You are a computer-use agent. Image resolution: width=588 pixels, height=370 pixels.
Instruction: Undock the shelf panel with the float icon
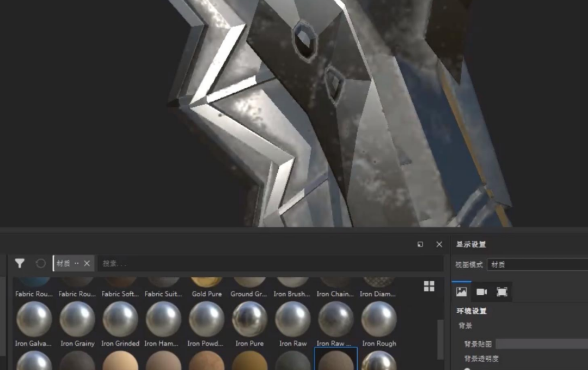pos(420,245)
